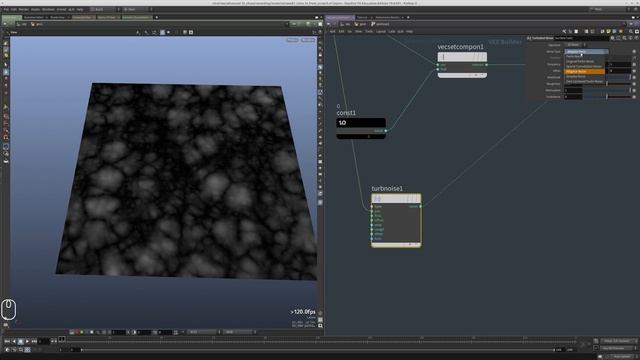Screen dimensions: 640x360
Task: Click the global range slider start handle
Action: point(82,350)
